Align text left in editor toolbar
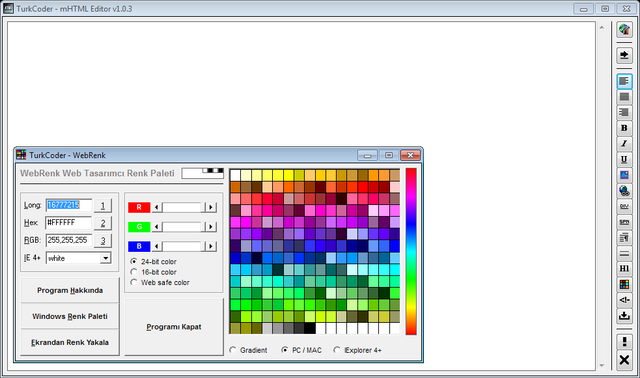The height and width of the screenshot is (378, 640). pos(624,81)
